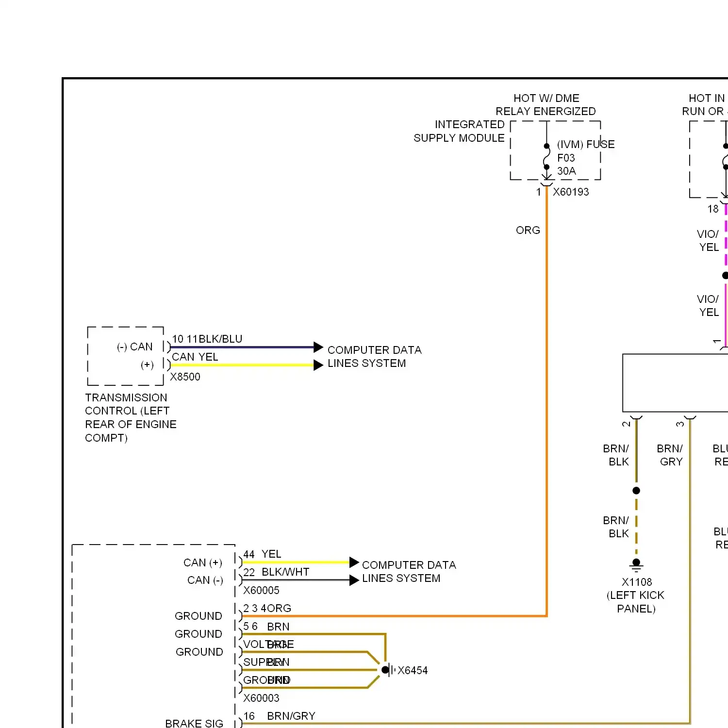Click the X60005 connector label
Screen dimensions: 728x728
coord(261,590)
